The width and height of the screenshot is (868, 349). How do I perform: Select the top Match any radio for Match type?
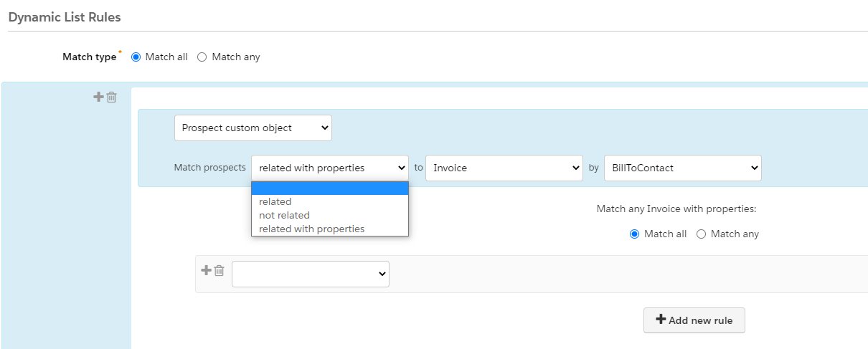pos(202,57)
